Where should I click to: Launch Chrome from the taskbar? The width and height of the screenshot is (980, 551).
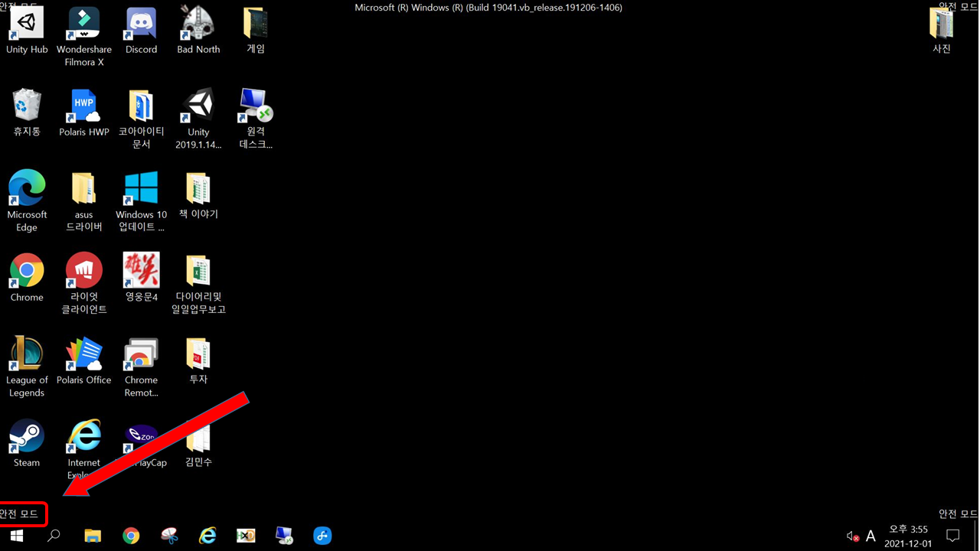tap(131, 536)
